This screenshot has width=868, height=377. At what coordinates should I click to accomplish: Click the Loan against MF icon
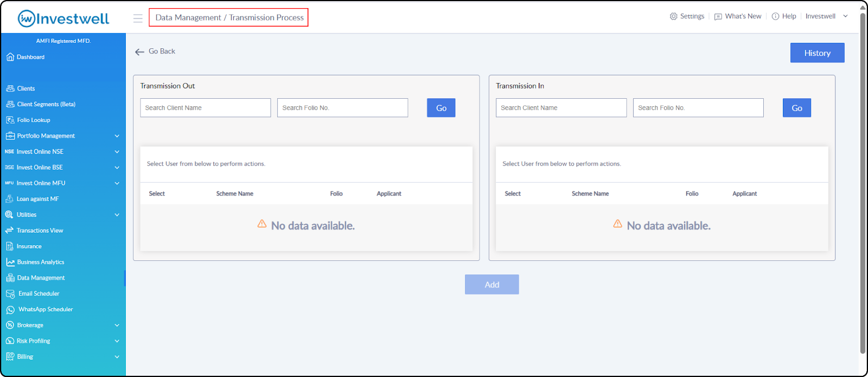[x=10, y=199]
